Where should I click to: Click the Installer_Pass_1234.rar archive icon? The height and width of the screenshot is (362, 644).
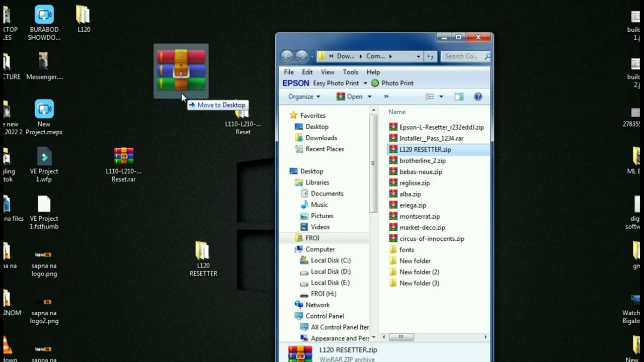(x=393, y=138)
